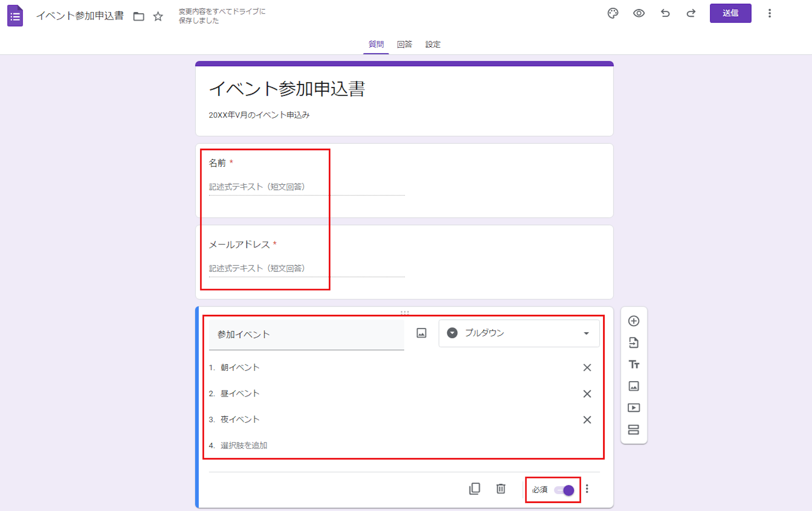
Task: Remove the 昼イベント option
Action: [587, 394]
